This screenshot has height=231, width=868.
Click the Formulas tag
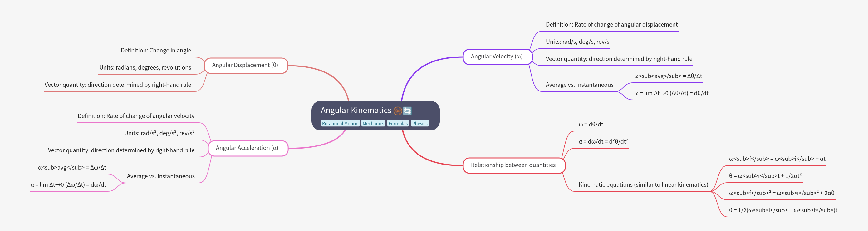tap(398, 123)
